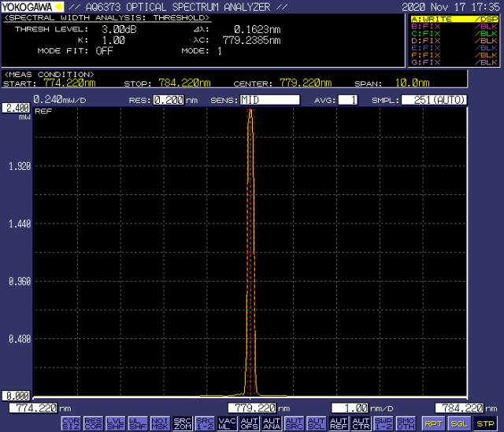Select trace B:FIX /BLK in trace list
Image resolution: width=504 pixels, height=432 pixels.
click(x=454, y=26)
